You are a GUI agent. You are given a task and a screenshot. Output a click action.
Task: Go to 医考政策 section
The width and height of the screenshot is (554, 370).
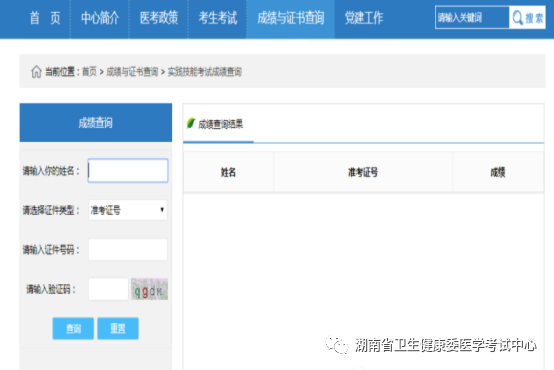159,18
